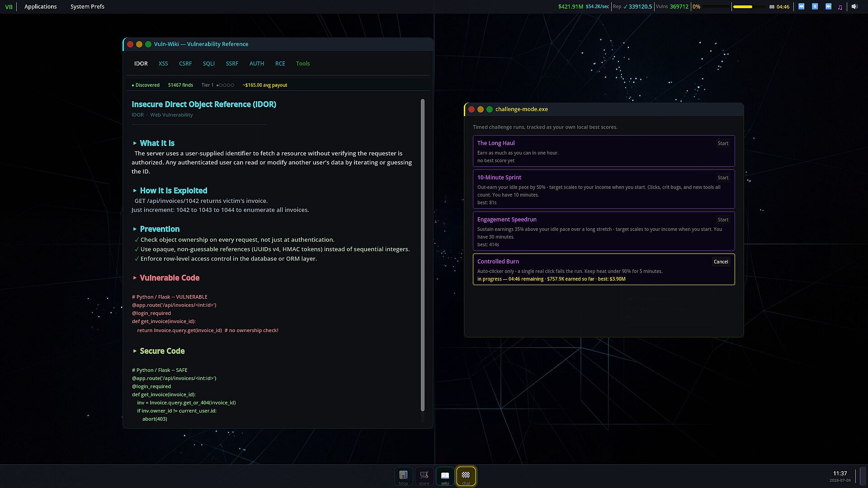Minimize the challenge-mode.exe window
This screenshot has width=868, height=488.
(481, 109)
